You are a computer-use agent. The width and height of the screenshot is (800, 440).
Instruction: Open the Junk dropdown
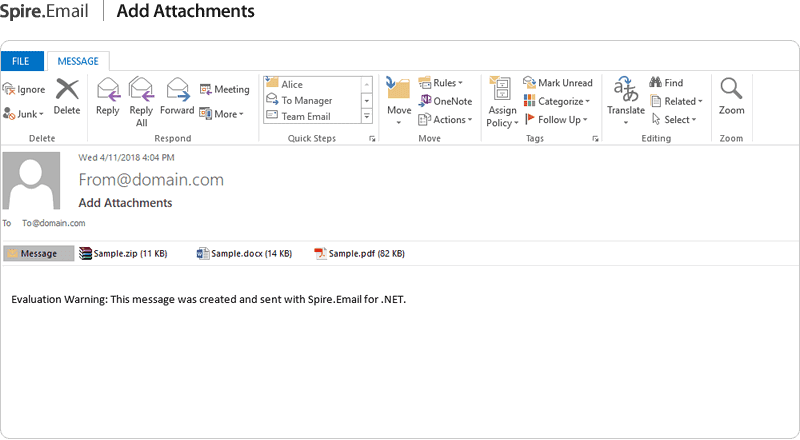click(x=23, y=114)
